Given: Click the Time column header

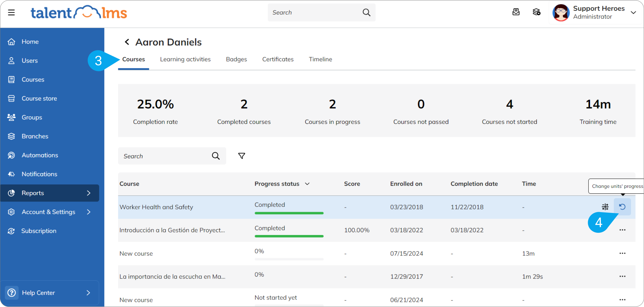Looking at the screenshot, I should (529, 184).
